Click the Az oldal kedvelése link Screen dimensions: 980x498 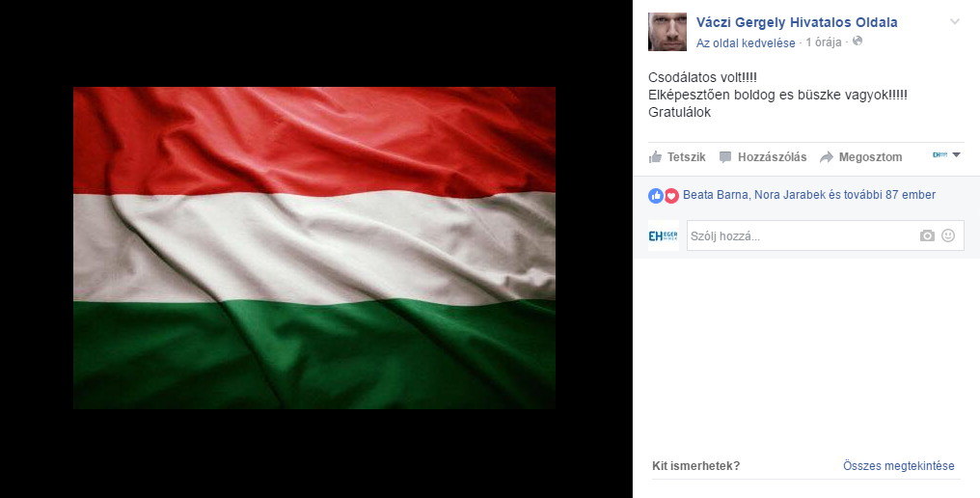pos(746,43)
